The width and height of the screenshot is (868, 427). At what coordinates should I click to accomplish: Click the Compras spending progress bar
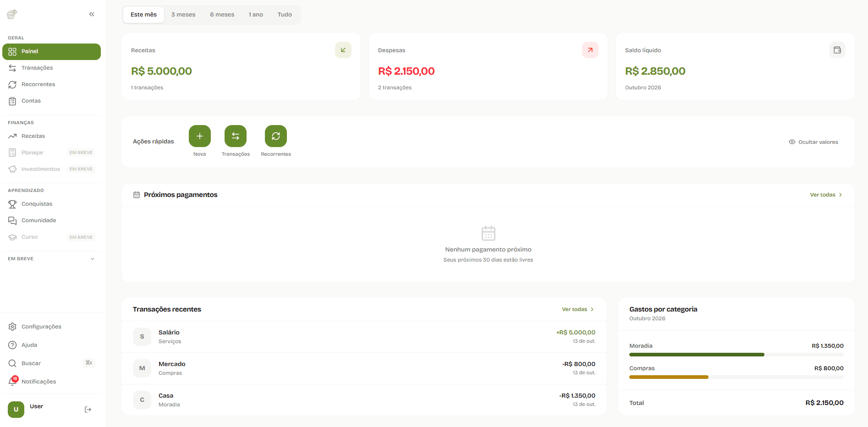pyautogui.click(x=736, y=377)
